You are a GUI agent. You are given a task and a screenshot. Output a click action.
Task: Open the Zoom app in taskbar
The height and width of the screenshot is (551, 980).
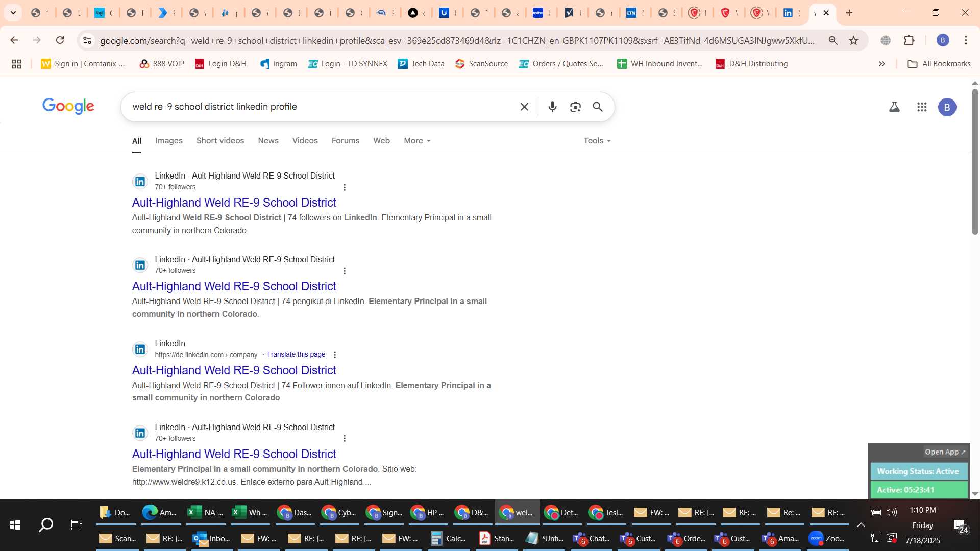(827, 539)
